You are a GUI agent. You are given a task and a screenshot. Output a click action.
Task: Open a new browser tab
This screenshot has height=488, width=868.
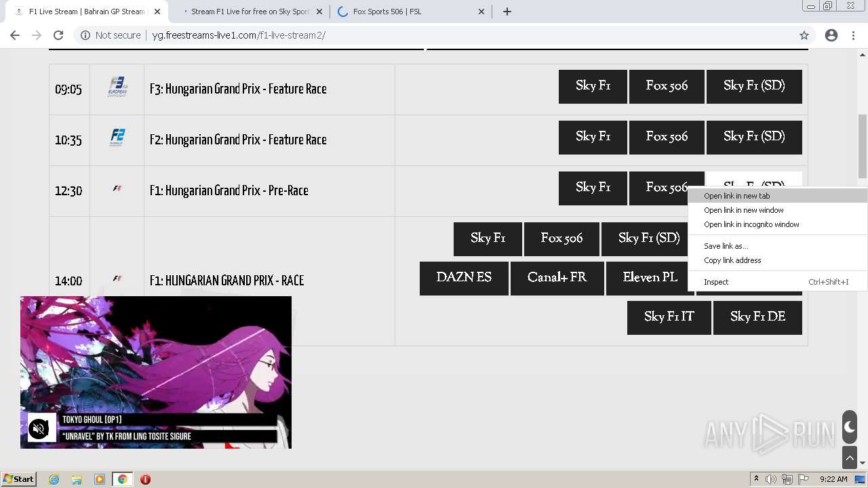tap(507, 12)
